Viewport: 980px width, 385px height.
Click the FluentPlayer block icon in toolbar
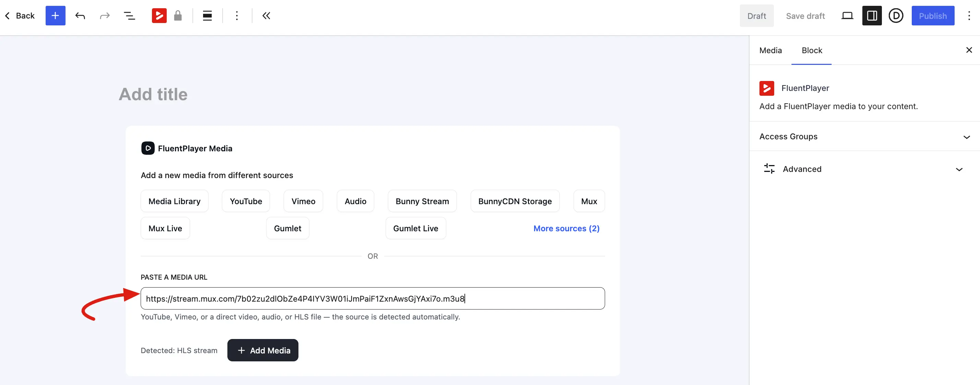pos(159,15)
